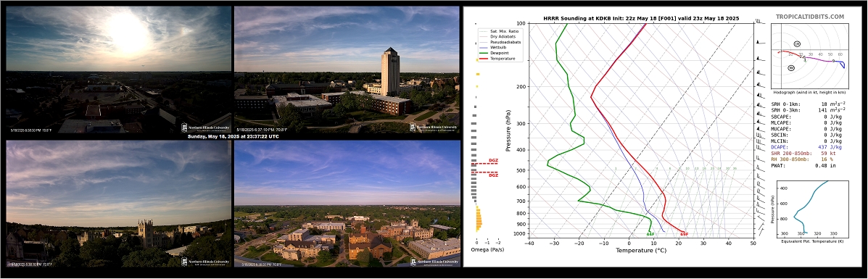The image size is (868, 279).
Task: Click the upper red DGZ label
Action: pyautogui.click(x=492, y=161)
